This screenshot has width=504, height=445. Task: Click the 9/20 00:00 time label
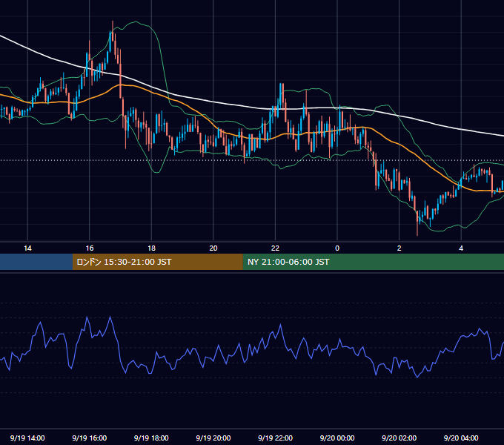pos(337,438)
